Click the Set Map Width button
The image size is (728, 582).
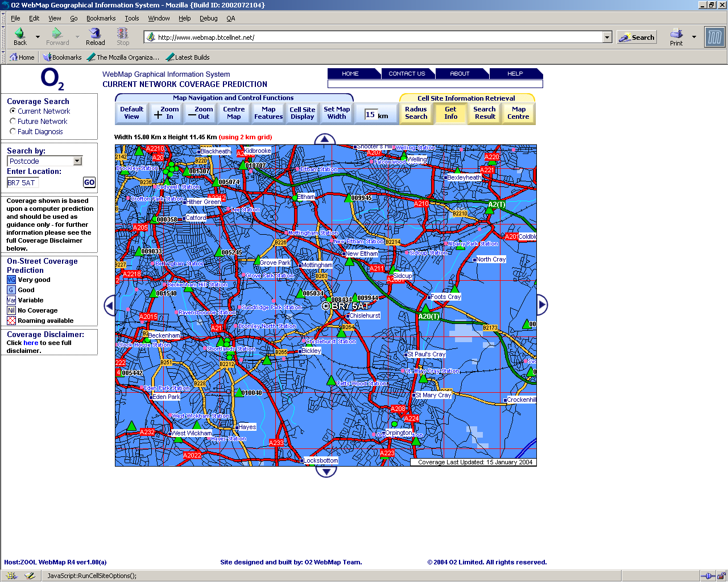pyautogui.click(x=337, y=113)
